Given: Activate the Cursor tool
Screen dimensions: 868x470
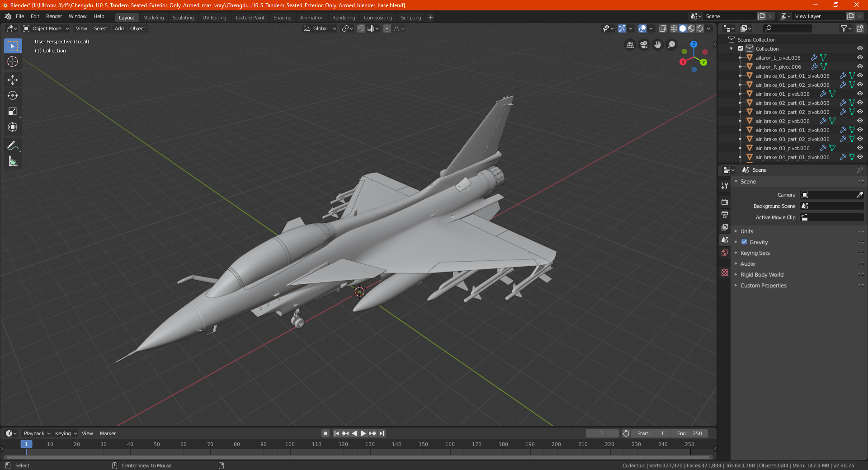Looking at the screenshot, I should coord(13,61).
